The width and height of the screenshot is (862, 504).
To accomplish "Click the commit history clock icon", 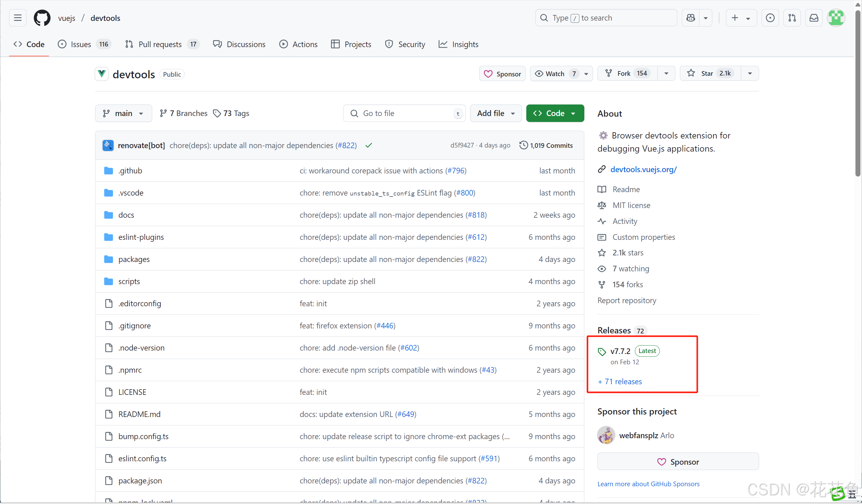I will tap(524, 145).
